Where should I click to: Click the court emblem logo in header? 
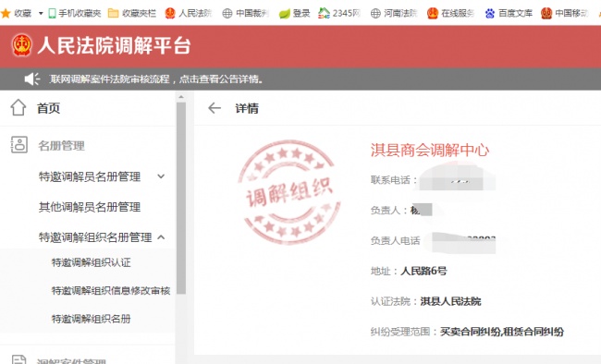click(x=21, y=45)
